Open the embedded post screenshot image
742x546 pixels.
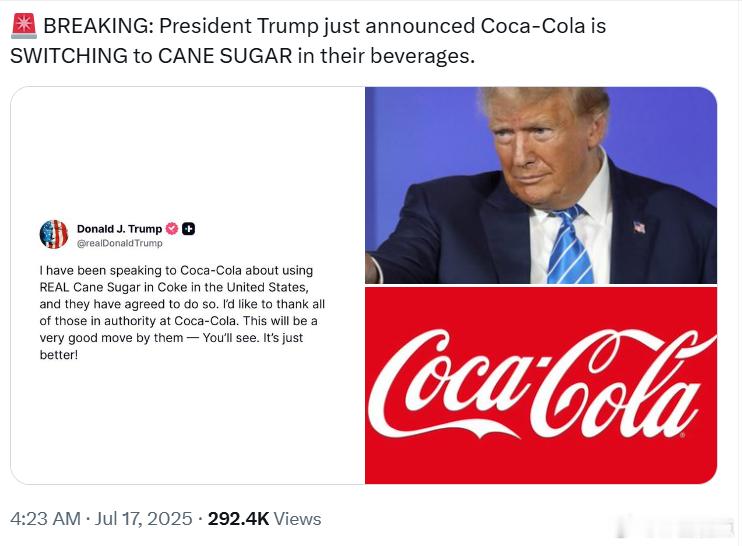(188, 285)
